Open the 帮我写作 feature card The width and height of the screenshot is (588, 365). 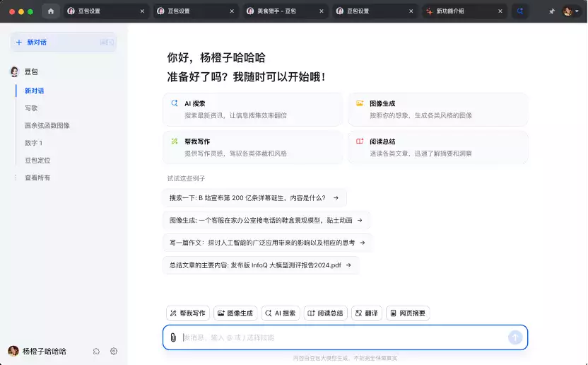tap(253, 147)
